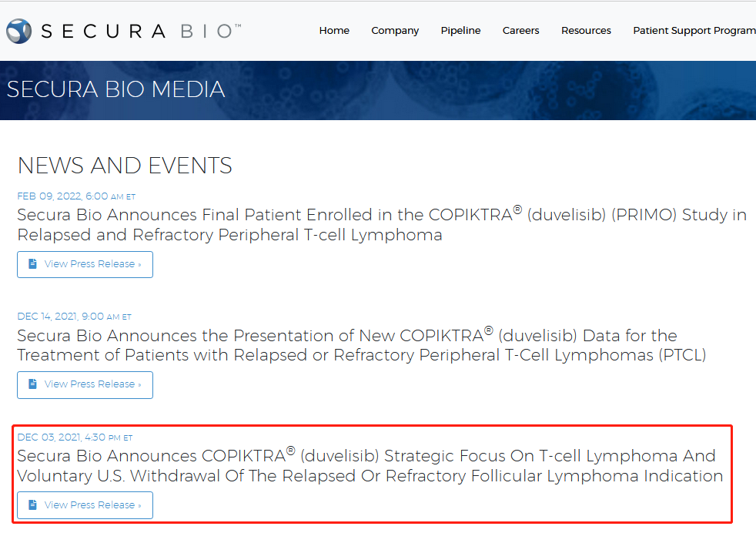The height and width of the screenshot is (543, 756).
Task: Open the Final Patient Enrolled PRIMO Study headline
Action: point(381,225)
